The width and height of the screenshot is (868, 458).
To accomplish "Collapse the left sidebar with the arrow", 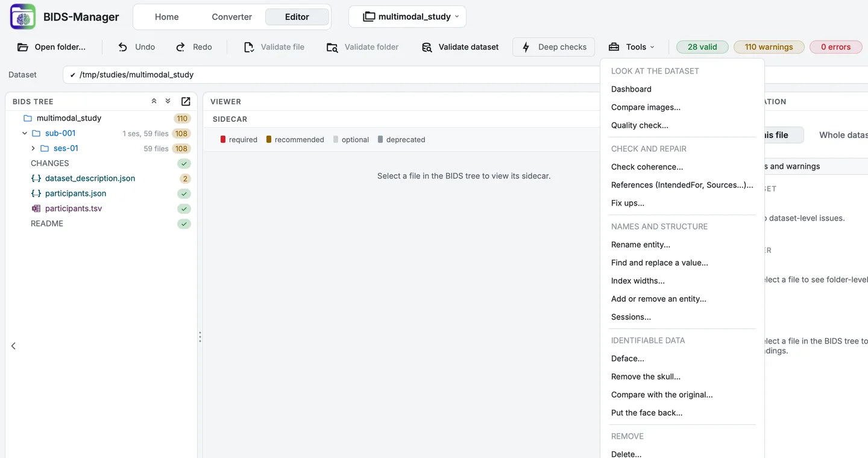I will (13, 346).
